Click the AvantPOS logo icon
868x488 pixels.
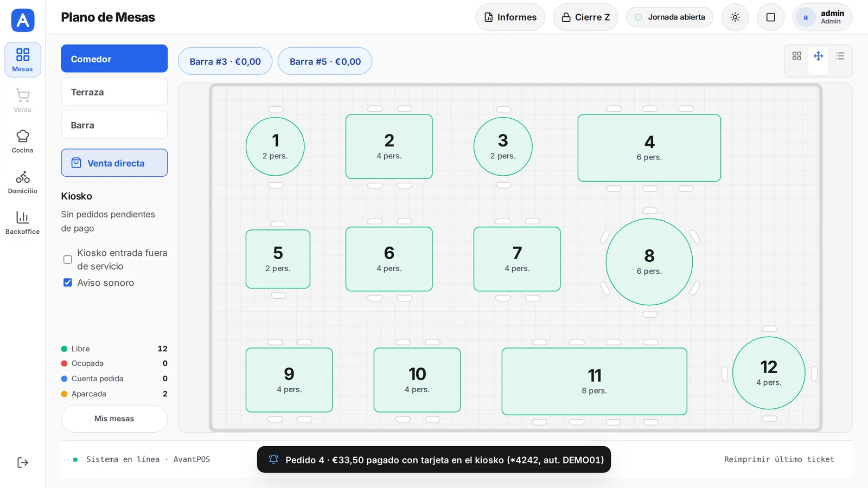[x=23, y=21]
